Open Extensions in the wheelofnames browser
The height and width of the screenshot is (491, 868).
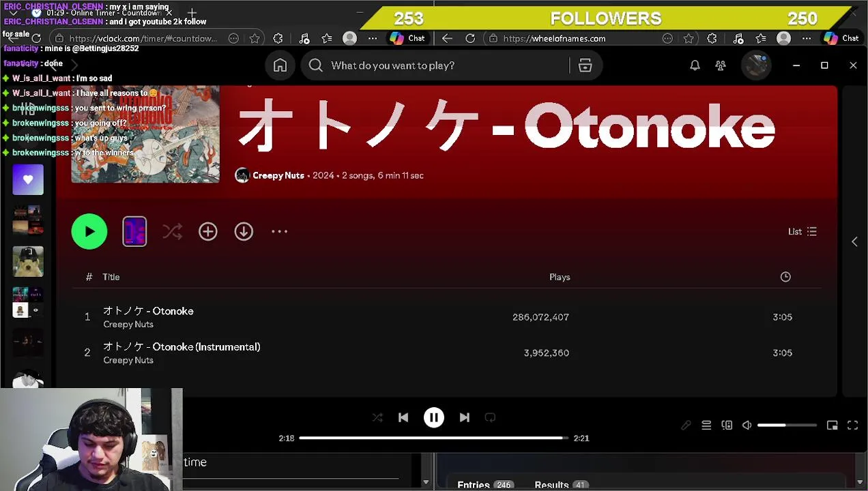coord(712,39)
